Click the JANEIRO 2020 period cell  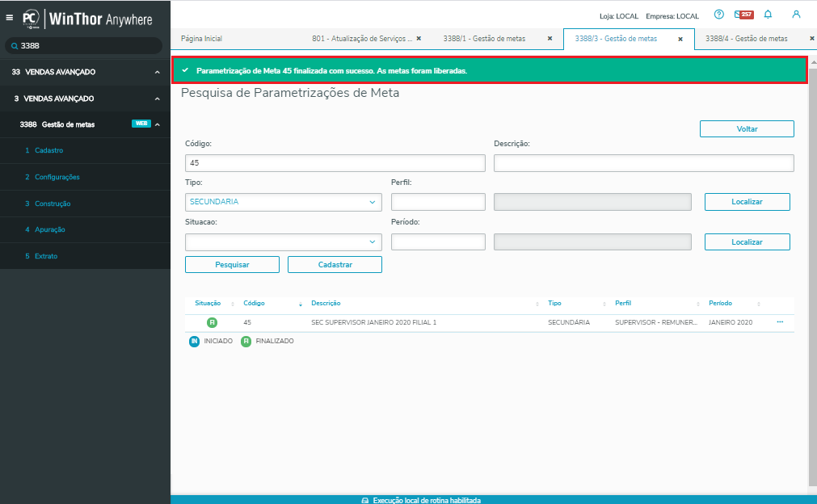point(731,323)
